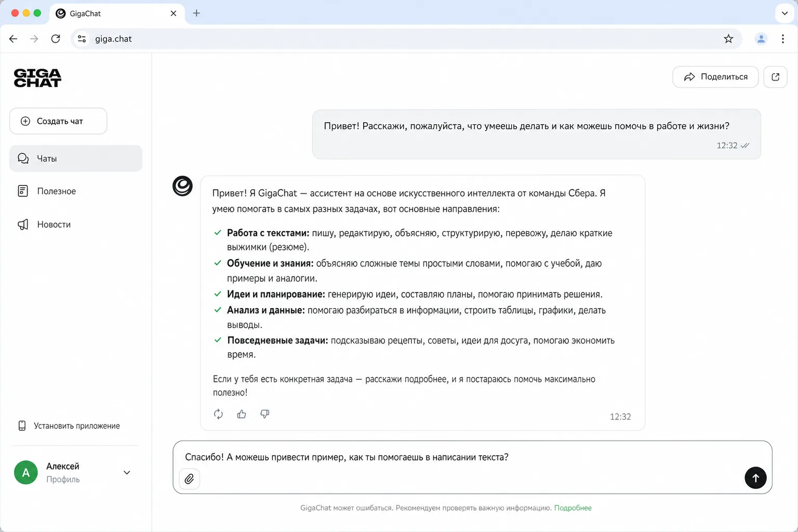Image resolution: width=798 pixels, height=532 pixels.
Task: Open the Чаты section
Action: [x=76, y=158]
